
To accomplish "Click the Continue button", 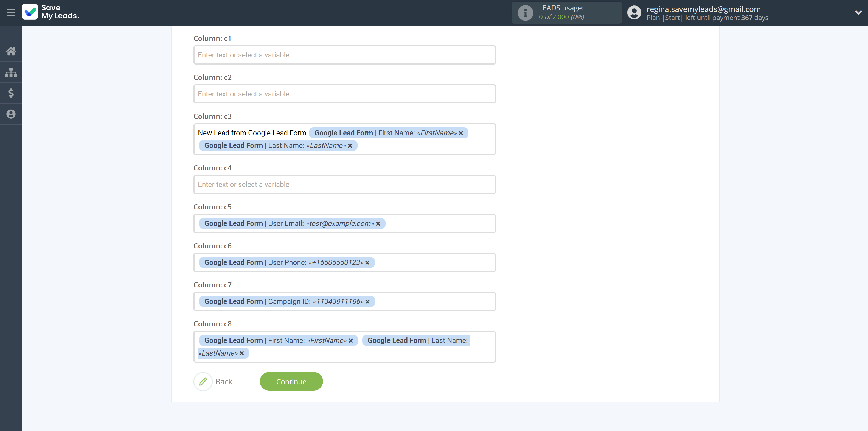I will [291, 382].
